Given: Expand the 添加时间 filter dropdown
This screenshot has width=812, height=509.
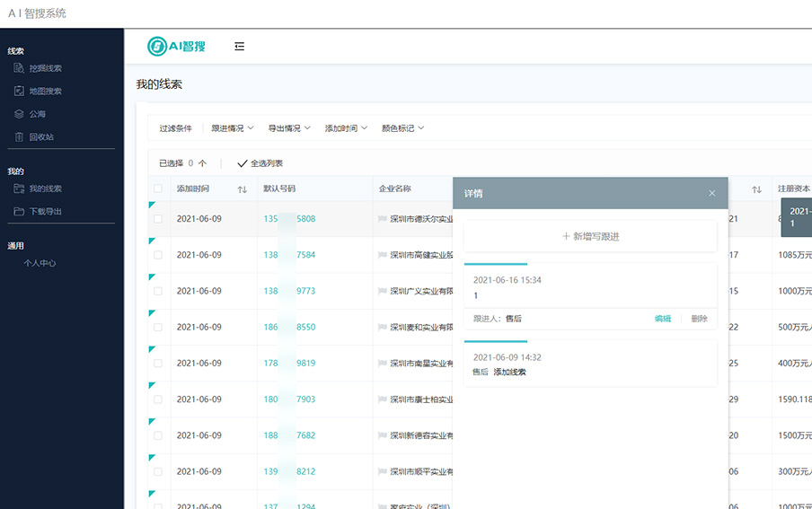Looking at the screenshot, I should pos(346,128).
